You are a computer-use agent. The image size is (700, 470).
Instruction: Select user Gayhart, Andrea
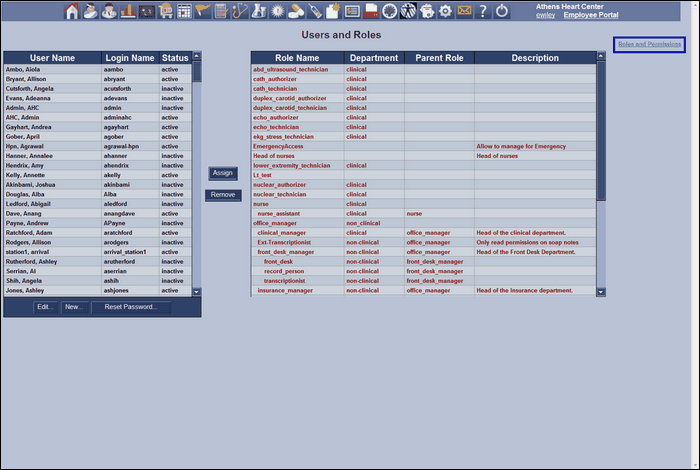tap(98, 127)
